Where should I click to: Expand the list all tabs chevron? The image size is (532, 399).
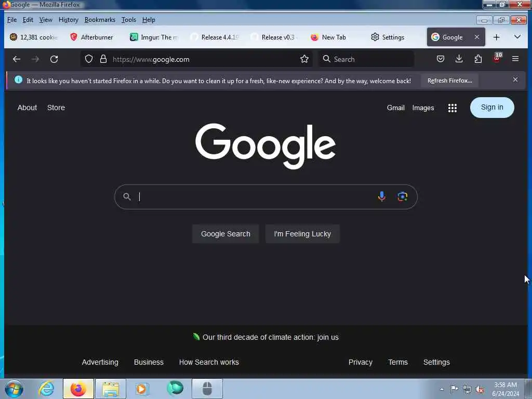(517, 37)
